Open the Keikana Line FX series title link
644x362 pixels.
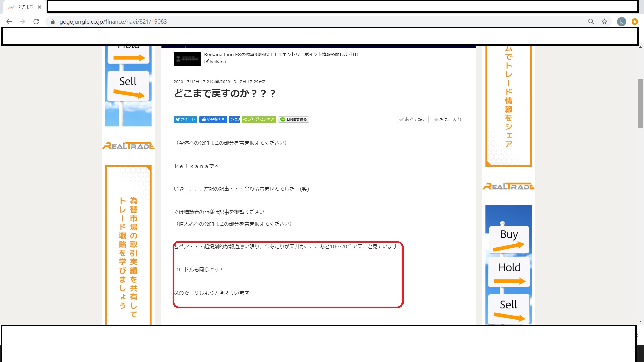[x=281, y=54]
